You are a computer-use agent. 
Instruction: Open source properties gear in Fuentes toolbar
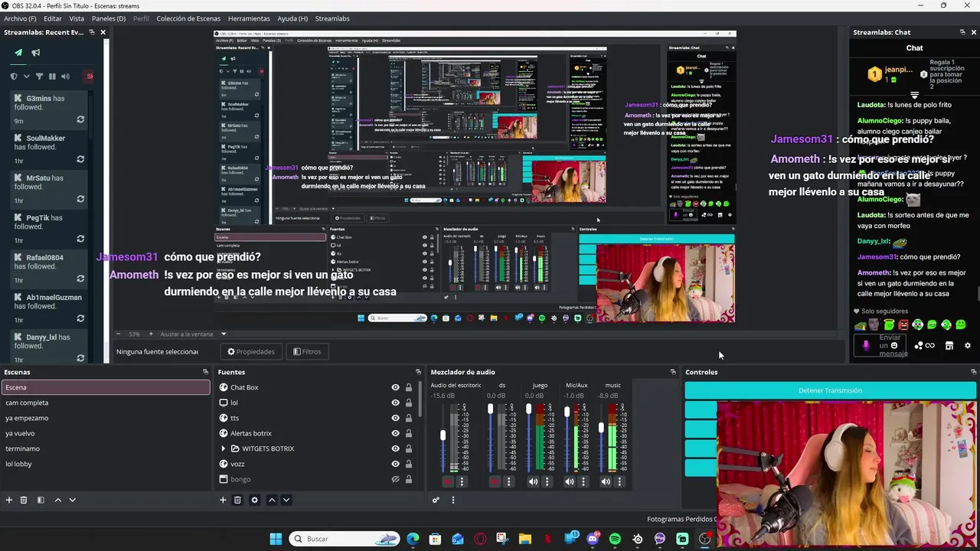(x=254, y=500)
